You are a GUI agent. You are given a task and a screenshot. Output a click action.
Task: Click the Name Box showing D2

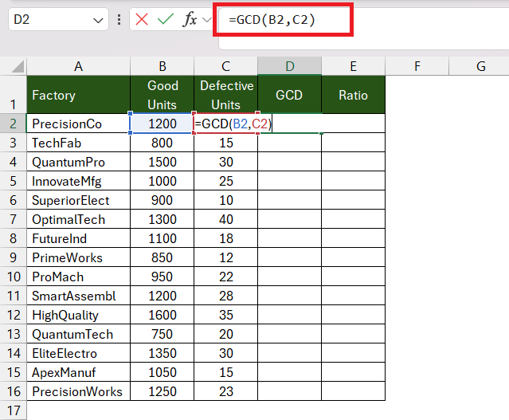point(58,19)
